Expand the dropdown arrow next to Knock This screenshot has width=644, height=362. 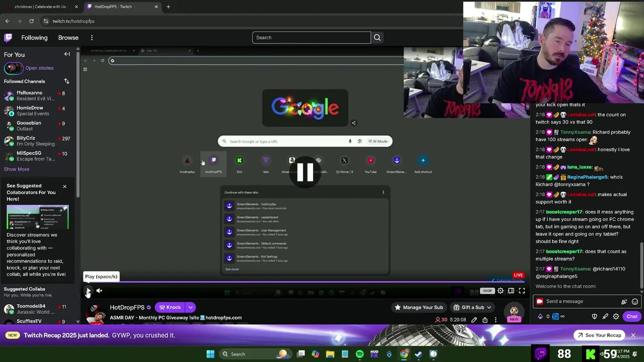[190, 307]
